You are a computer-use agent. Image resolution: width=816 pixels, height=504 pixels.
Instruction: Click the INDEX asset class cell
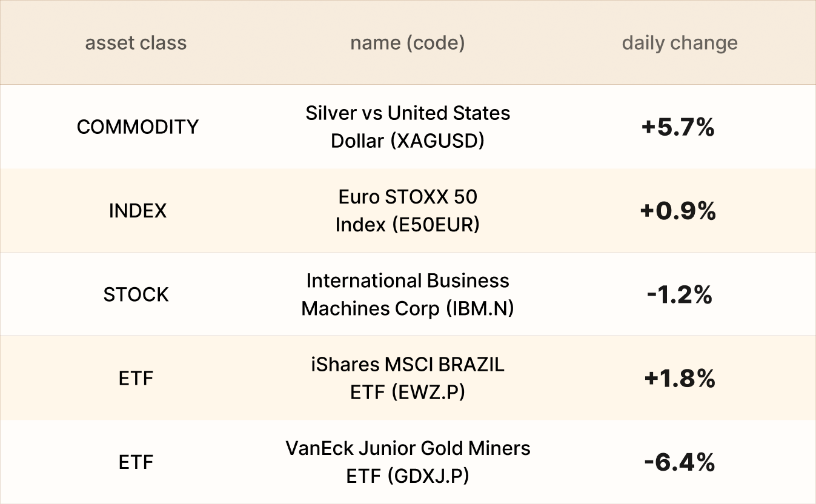pyautogui.click(x=138, y=211)
